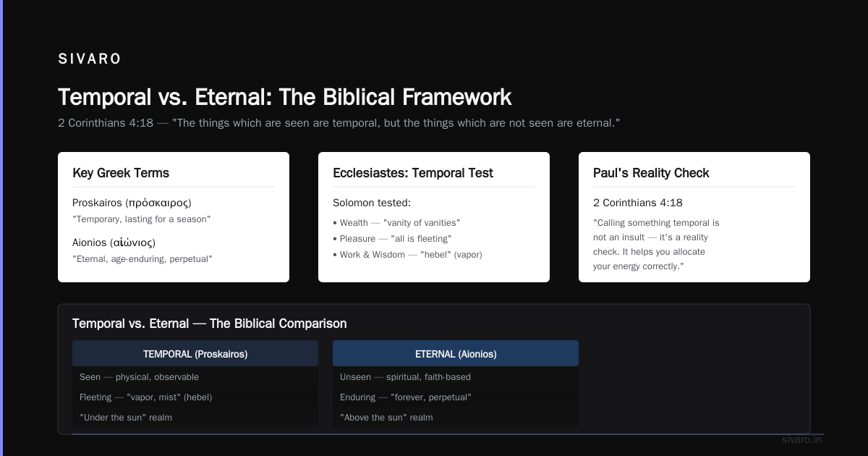
Task: Click the bullet "Pleasure — all is fleeting"
Action: pyautogui.click(x=392, y=239)
